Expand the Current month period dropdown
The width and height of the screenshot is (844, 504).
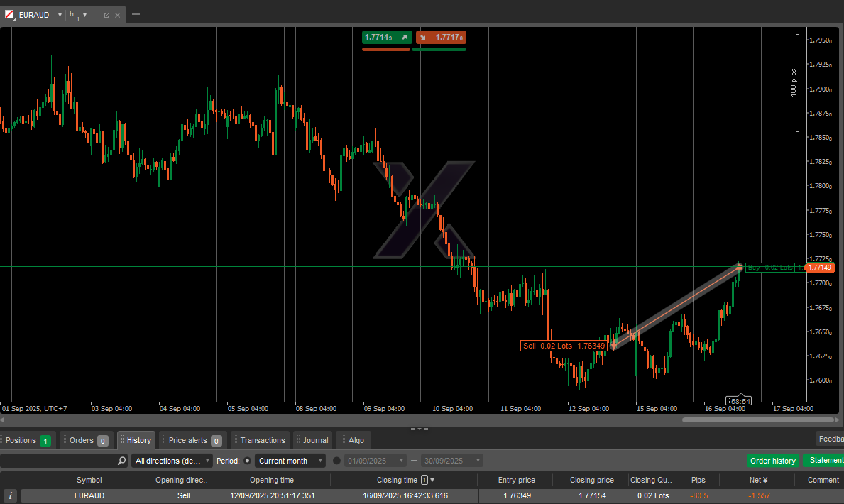(x=290, y=461)
